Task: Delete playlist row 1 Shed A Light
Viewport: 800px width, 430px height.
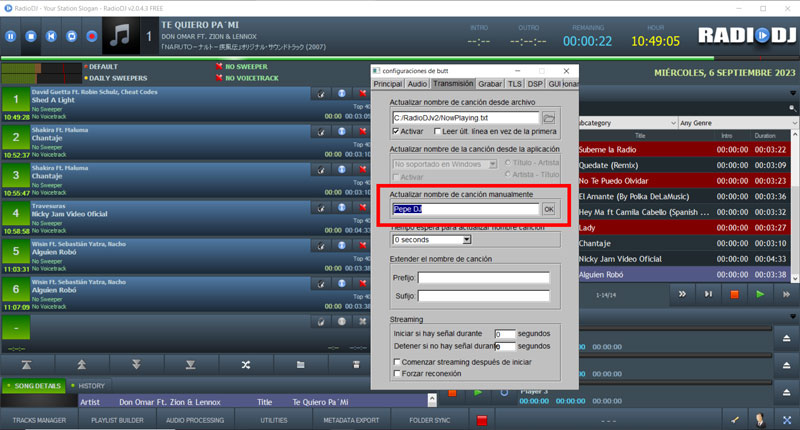Action: pyautogui.click(x=363, y=93)
